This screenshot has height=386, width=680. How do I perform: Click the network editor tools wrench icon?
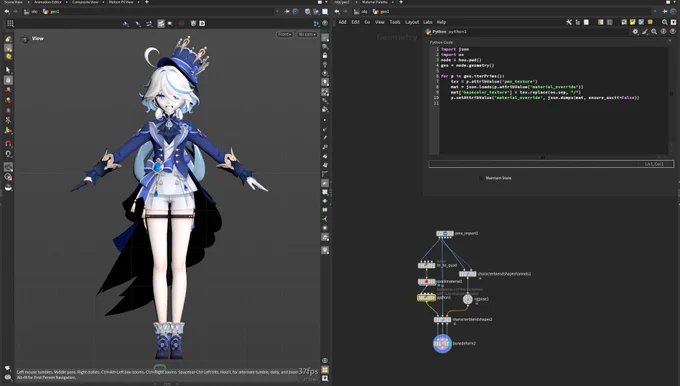[569, 22]
